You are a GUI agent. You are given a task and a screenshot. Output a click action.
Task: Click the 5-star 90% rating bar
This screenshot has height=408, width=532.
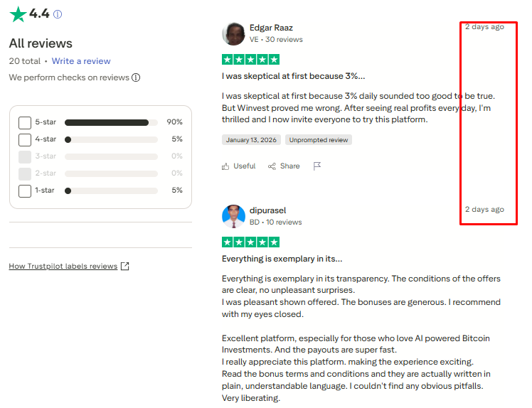pos(111,122)
